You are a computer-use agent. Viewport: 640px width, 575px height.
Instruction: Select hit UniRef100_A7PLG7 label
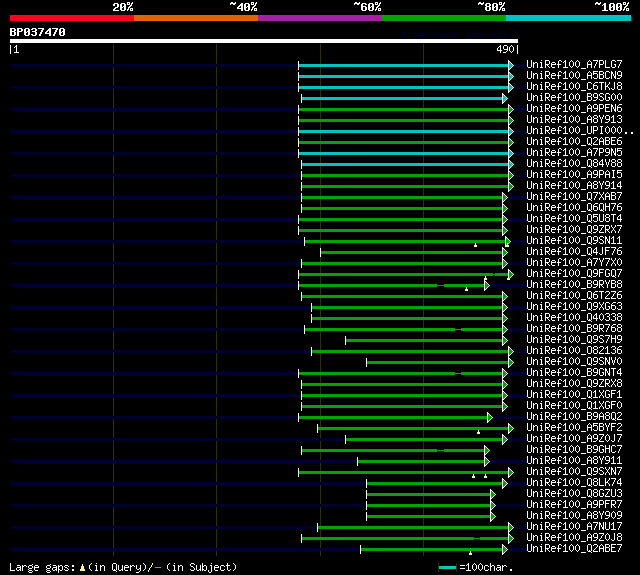coord(574,64)
